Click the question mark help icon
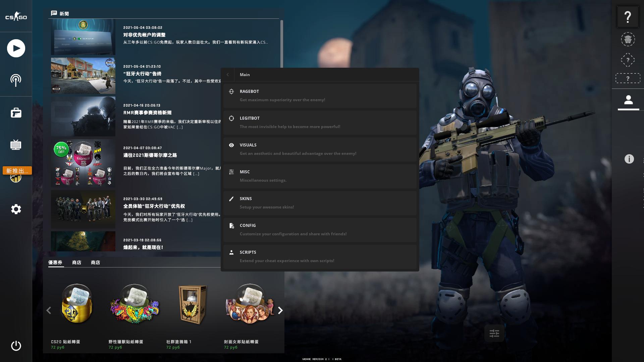This screenshot has width=644, height=362. (x=628, y=17)
